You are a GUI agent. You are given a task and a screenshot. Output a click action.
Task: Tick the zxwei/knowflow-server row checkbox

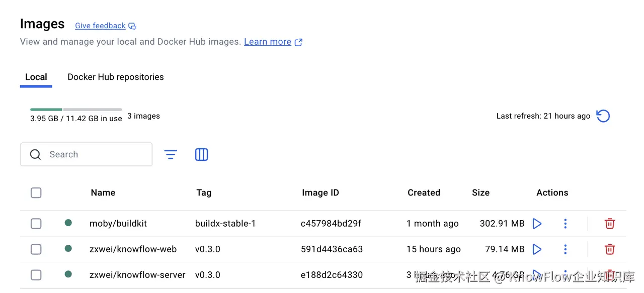[36, 275]
